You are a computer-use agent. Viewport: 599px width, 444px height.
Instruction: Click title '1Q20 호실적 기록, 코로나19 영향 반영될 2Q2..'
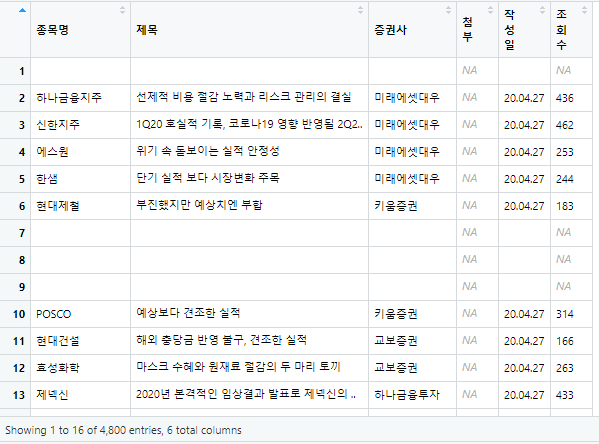249,124
